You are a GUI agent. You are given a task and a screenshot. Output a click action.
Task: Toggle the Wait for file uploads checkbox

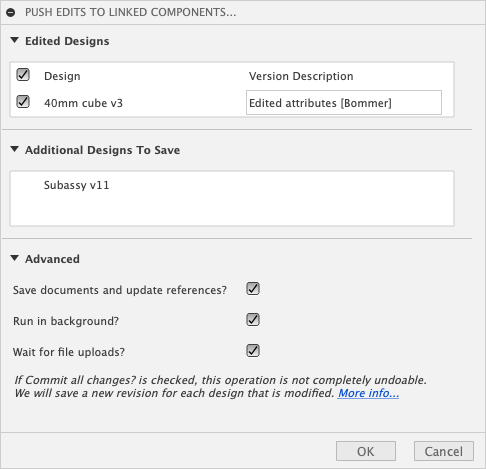[x=253, y=351]
